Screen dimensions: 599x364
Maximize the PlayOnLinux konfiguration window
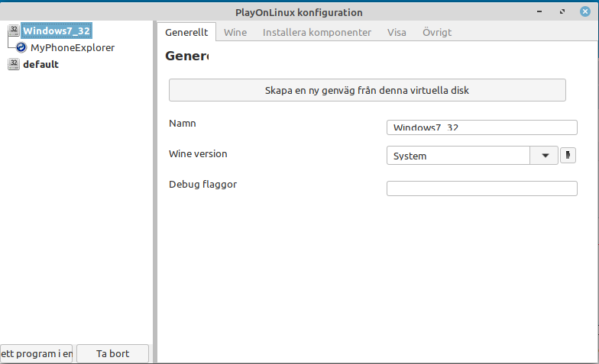click(562, 12)
